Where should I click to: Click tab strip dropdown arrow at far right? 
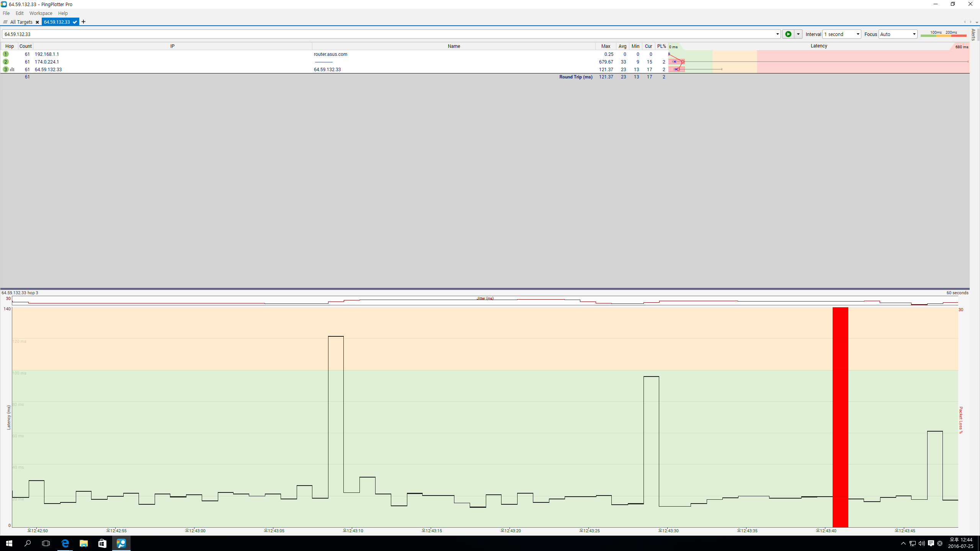[977, 22]
